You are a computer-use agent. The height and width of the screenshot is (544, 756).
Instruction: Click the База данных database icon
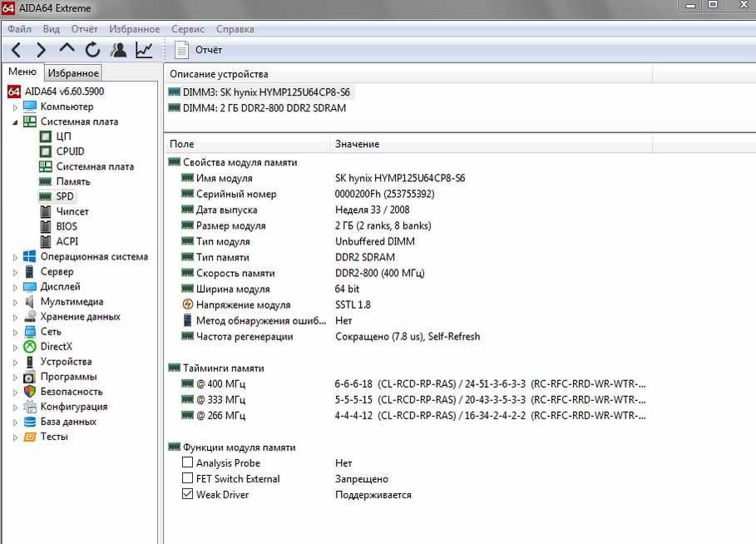coord(30,422)
